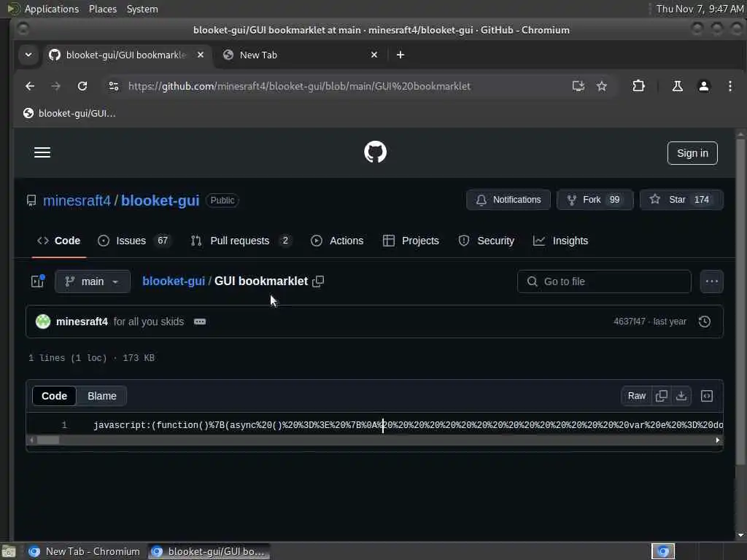This screenshot has width=747, height=560.
Task: Open commit author minesraft4 link
Action: coord(82,322)
